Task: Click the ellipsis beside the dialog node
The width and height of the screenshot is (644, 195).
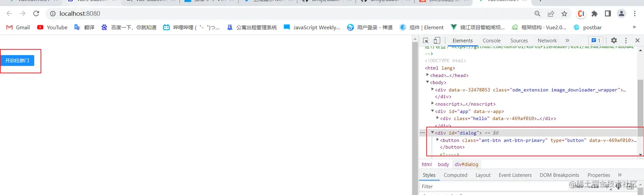Action: [422, 133]
